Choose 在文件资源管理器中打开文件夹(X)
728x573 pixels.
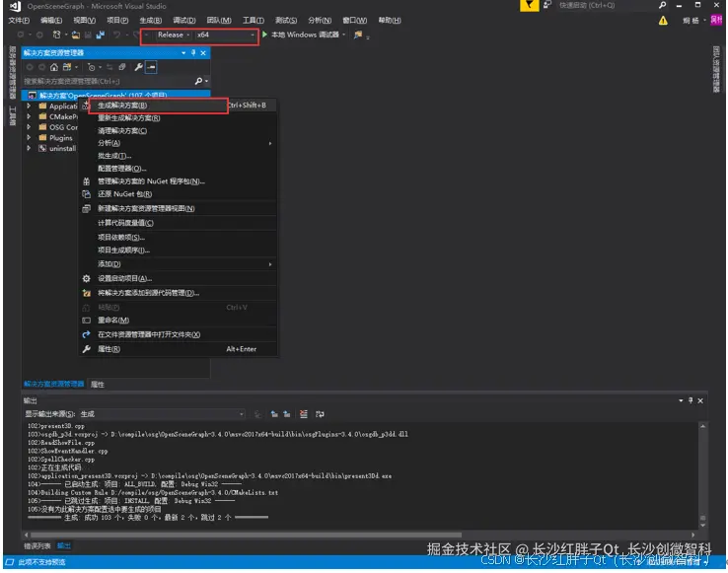coord(179,334)
